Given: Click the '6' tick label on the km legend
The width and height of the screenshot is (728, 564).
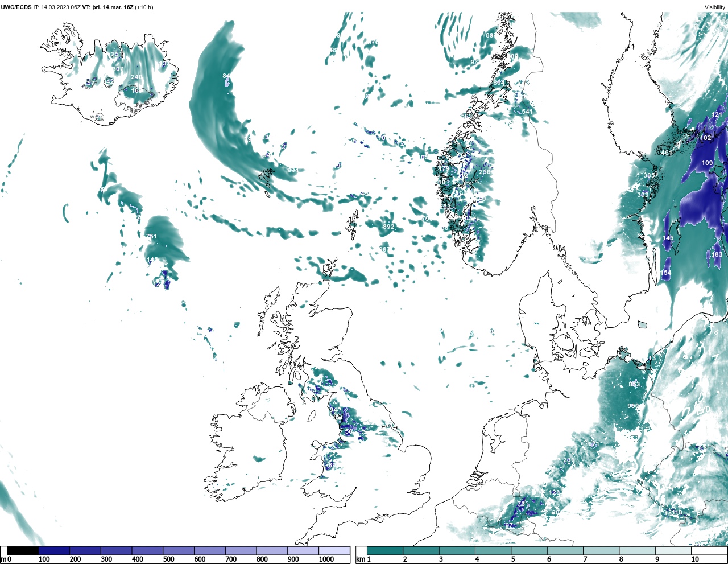Looking at the screenshot, I should (x=549, y=559).
